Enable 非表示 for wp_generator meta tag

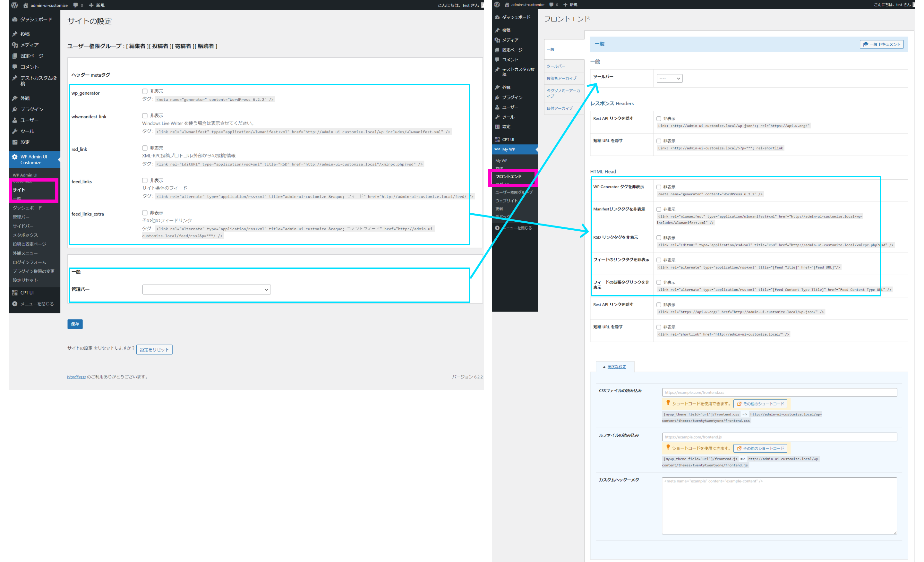click(144, 91)
